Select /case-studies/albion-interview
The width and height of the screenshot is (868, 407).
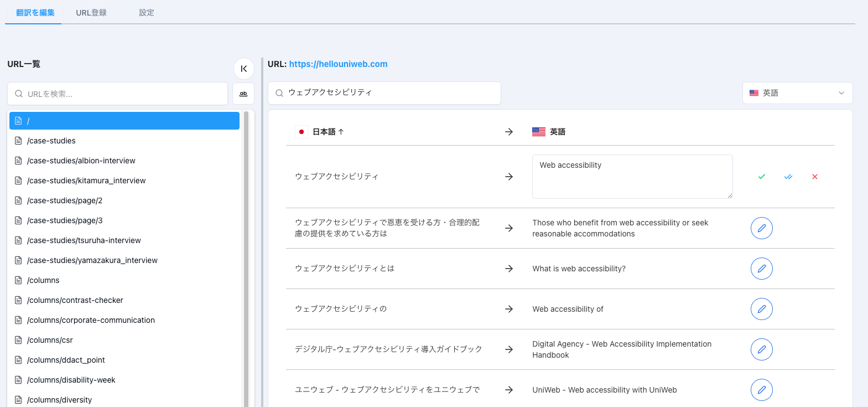(124, 161)
